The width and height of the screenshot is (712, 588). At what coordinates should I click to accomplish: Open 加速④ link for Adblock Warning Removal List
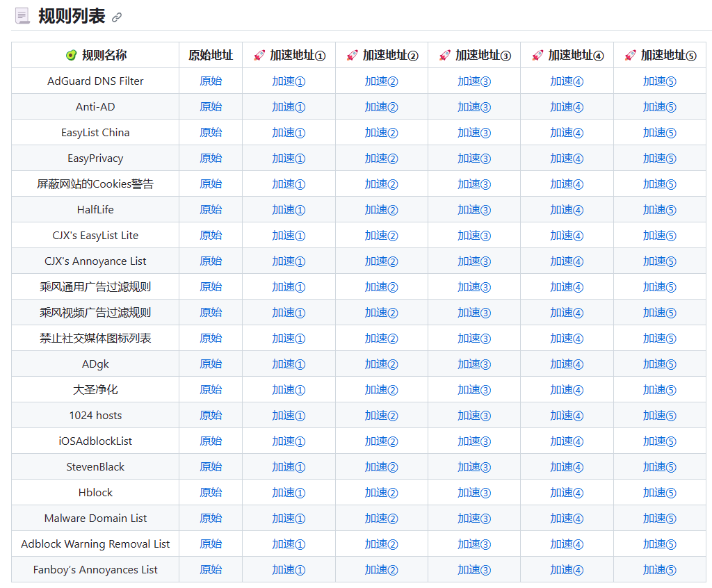coord(567,544)
